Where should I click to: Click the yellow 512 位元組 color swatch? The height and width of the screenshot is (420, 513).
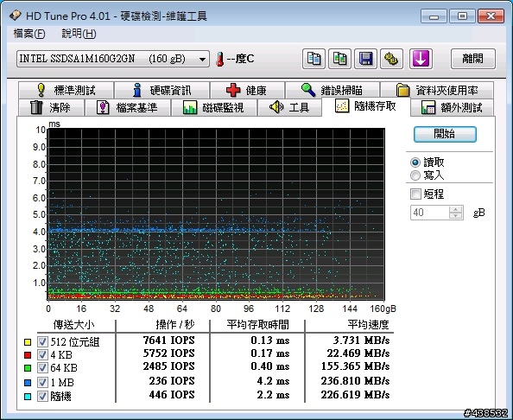pyautogui.click(x=28, y=342)
